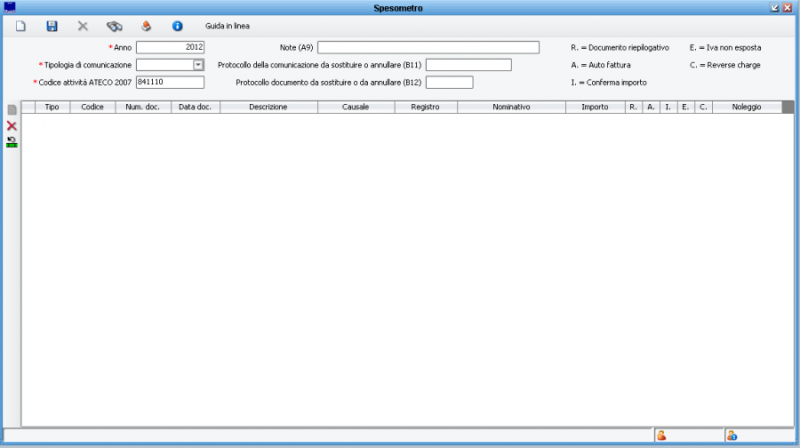Click the binoculars search icon
Viewport: 800px width, 448px height.
coord(114,26)
